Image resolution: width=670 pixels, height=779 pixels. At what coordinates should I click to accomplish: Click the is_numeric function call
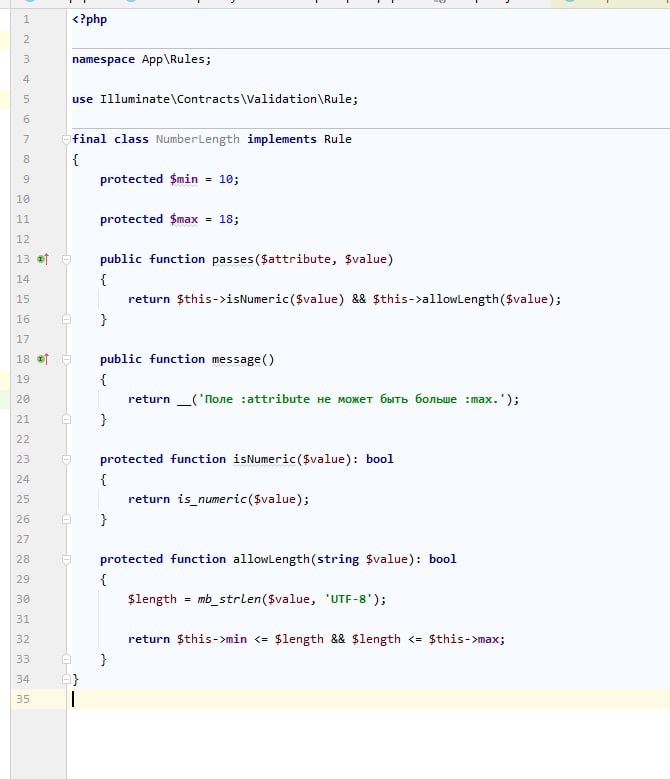tap(212, 499)
